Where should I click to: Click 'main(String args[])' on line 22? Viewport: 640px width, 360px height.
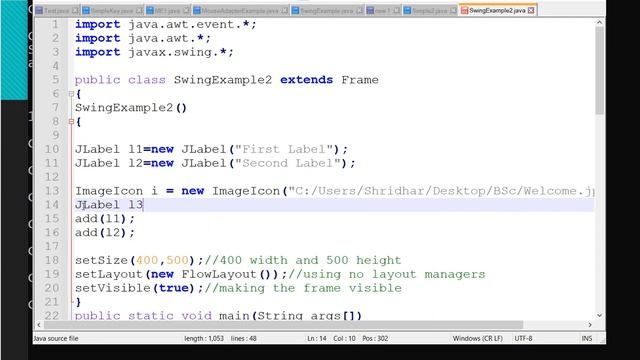click(290, 315)
